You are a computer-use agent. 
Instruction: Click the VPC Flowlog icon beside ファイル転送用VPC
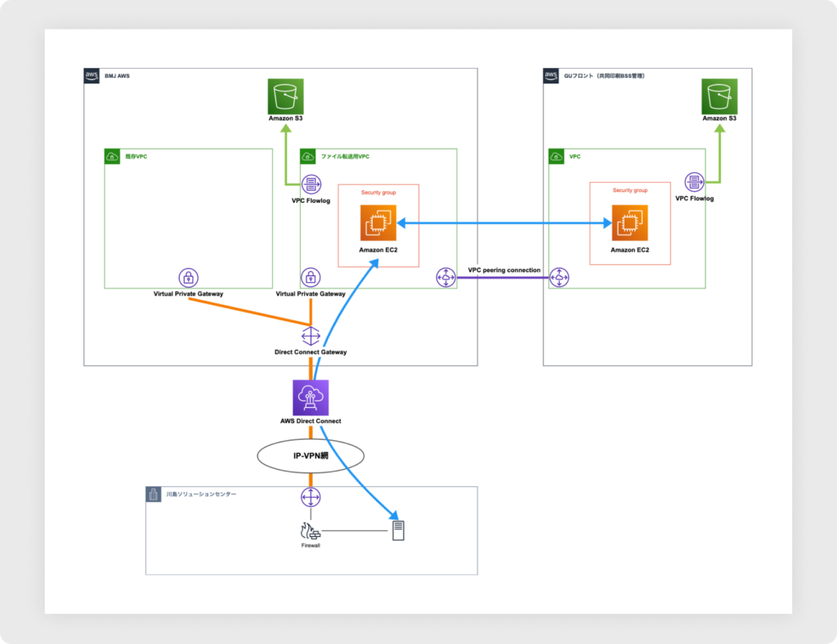point(311,184)
